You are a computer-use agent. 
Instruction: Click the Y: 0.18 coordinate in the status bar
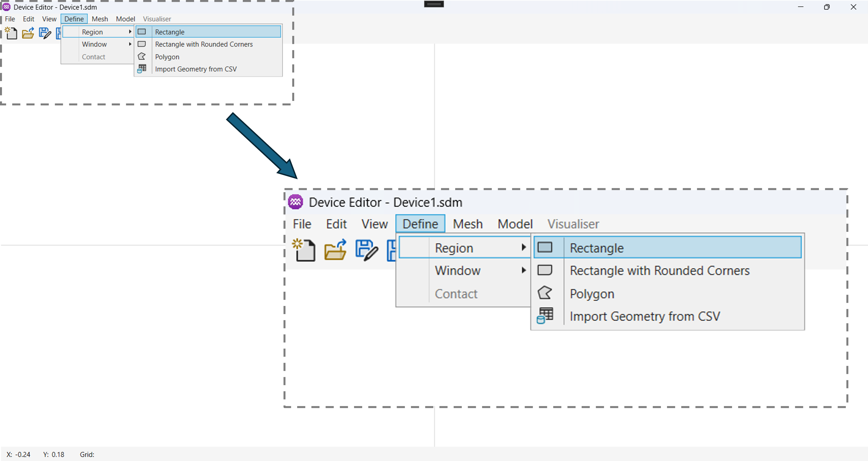(54, 454)
